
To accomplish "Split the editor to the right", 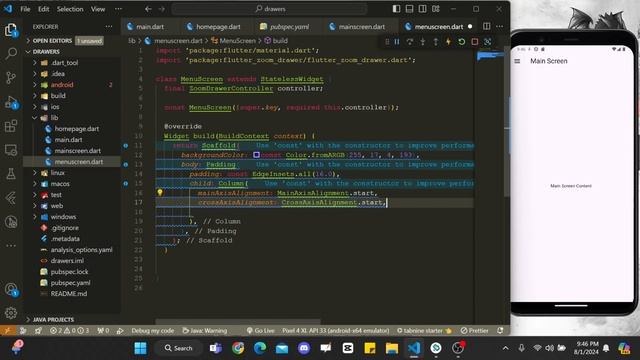I will pos(487,27).
